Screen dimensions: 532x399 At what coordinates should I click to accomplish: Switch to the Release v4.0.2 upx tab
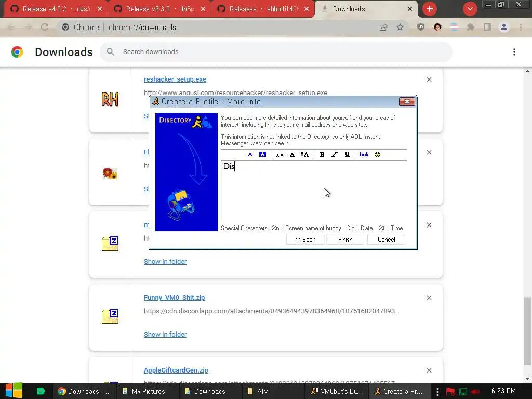[56, 9]
